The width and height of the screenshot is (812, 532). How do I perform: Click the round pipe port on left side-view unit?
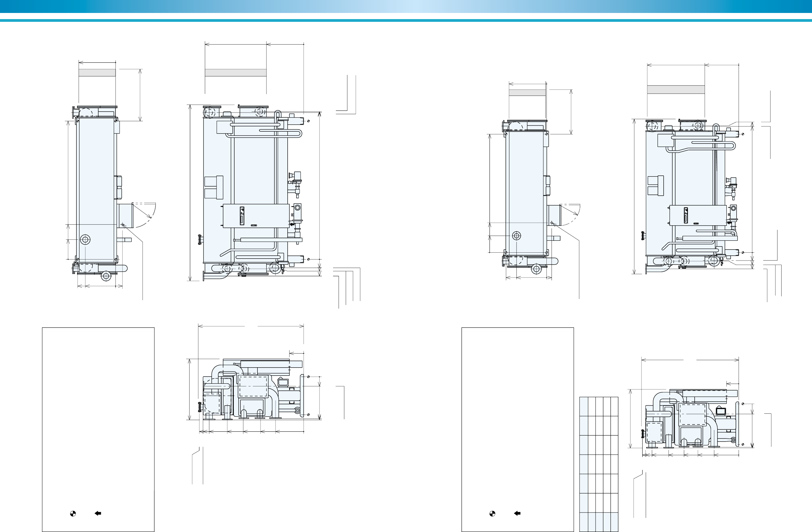click(x=85, y=240)
